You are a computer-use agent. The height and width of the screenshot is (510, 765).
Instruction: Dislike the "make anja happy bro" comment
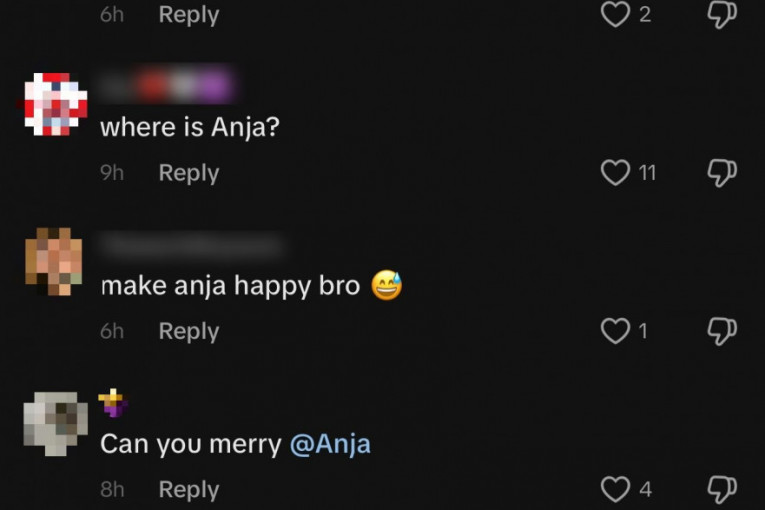721,331
